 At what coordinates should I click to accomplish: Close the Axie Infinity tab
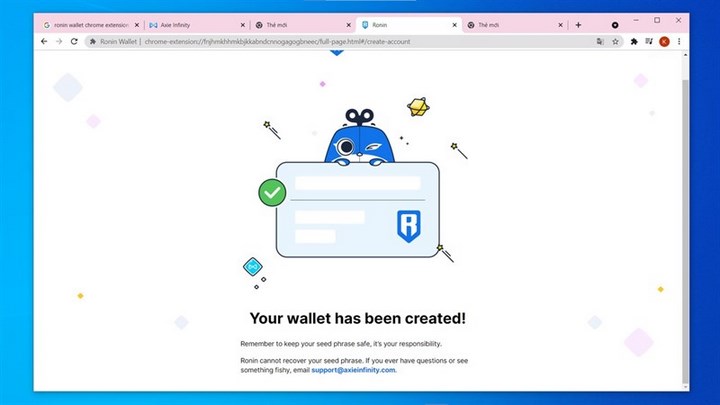(x=243, y=25)
